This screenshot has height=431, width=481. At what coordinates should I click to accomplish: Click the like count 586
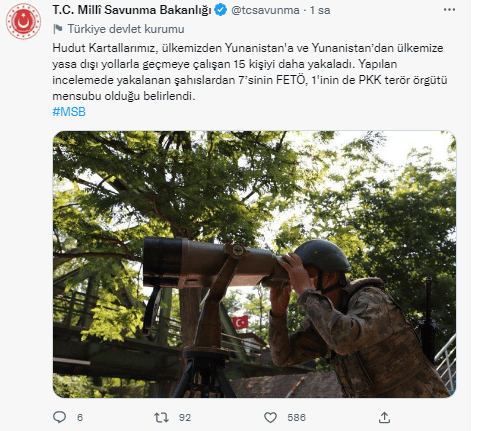point(296,418)
